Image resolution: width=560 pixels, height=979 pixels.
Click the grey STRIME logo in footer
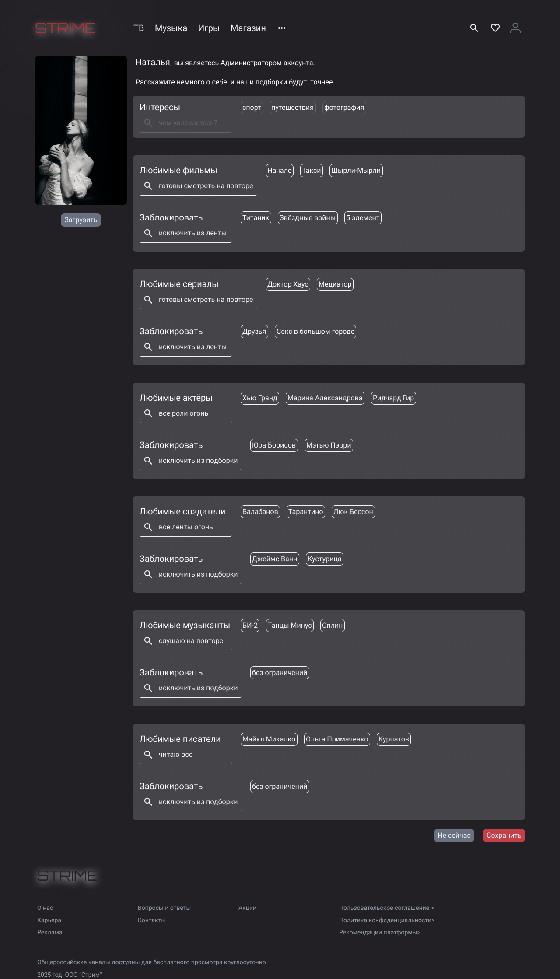67,875
